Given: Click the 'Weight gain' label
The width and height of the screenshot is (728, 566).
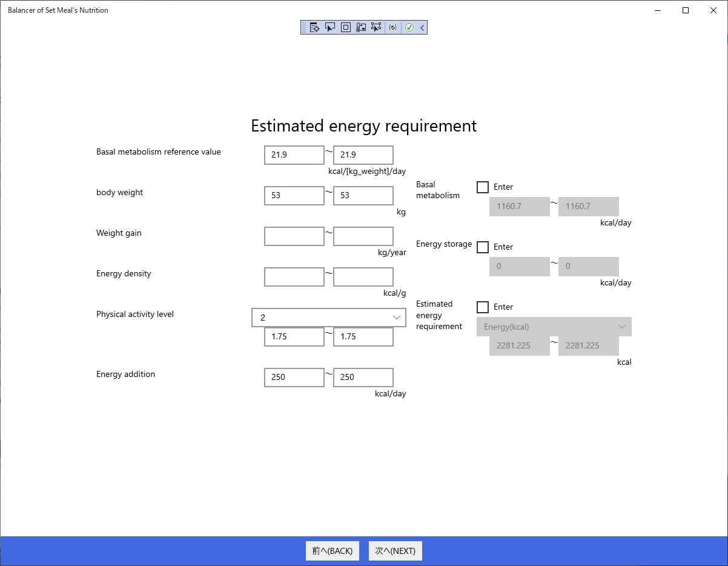Looking at the screenshot, I should click(119, 233).
